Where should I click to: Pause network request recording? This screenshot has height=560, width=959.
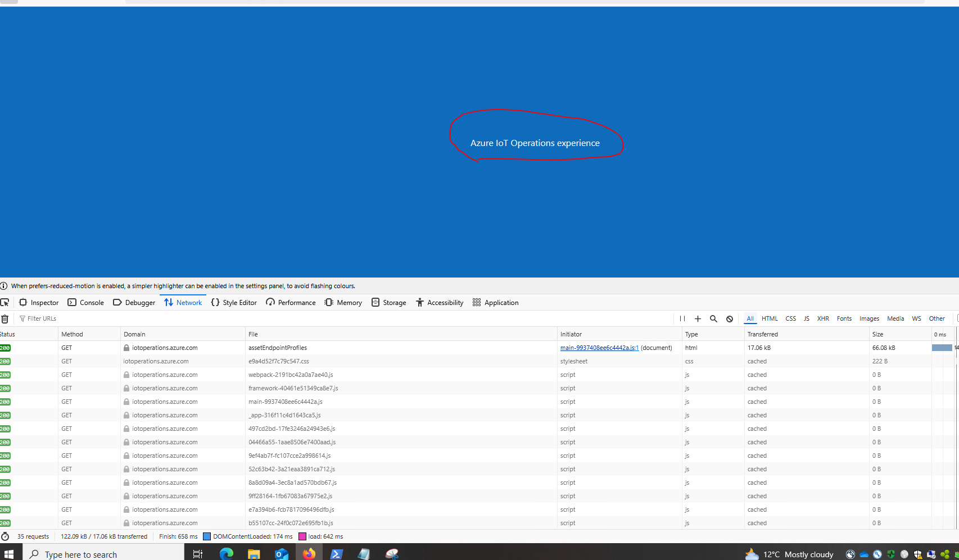(682, 318)
